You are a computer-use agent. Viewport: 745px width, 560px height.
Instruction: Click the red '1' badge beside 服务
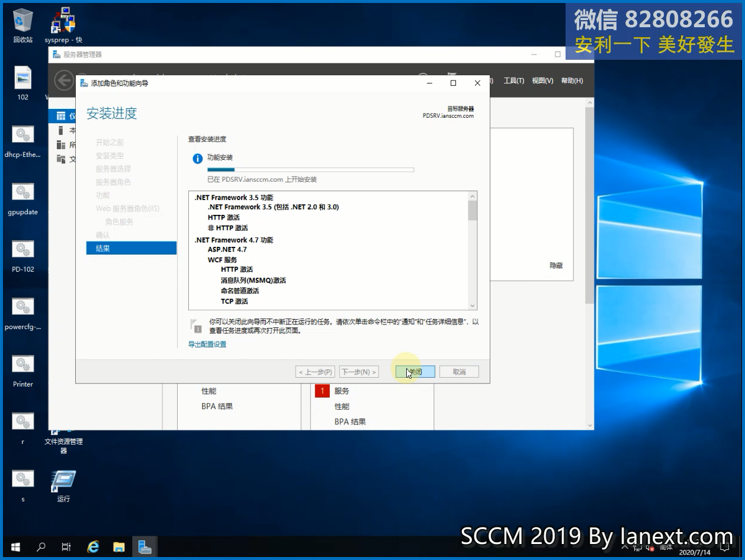[x=322, y=391]
